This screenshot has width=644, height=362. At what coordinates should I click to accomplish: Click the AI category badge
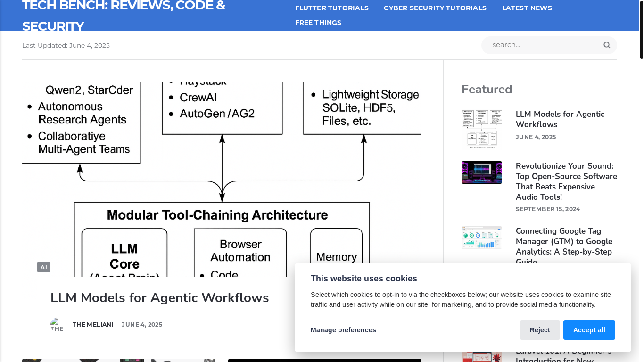click(44, 267)
